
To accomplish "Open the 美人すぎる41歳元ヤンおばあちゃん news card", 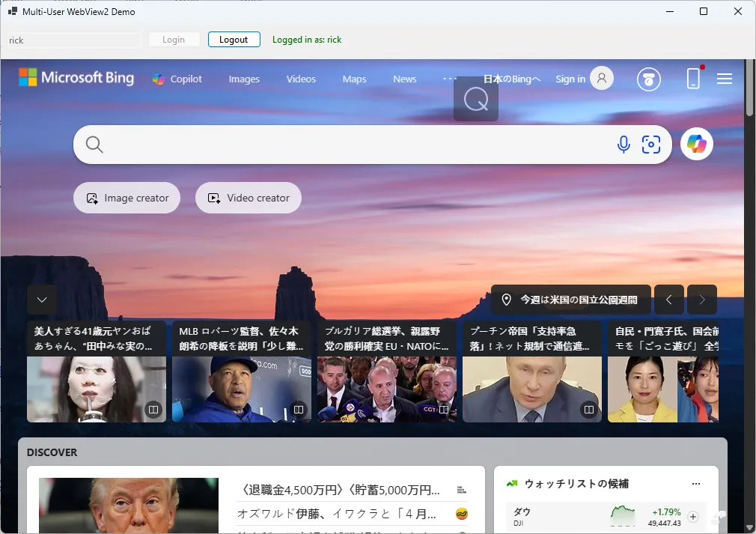I will (97, 371).
